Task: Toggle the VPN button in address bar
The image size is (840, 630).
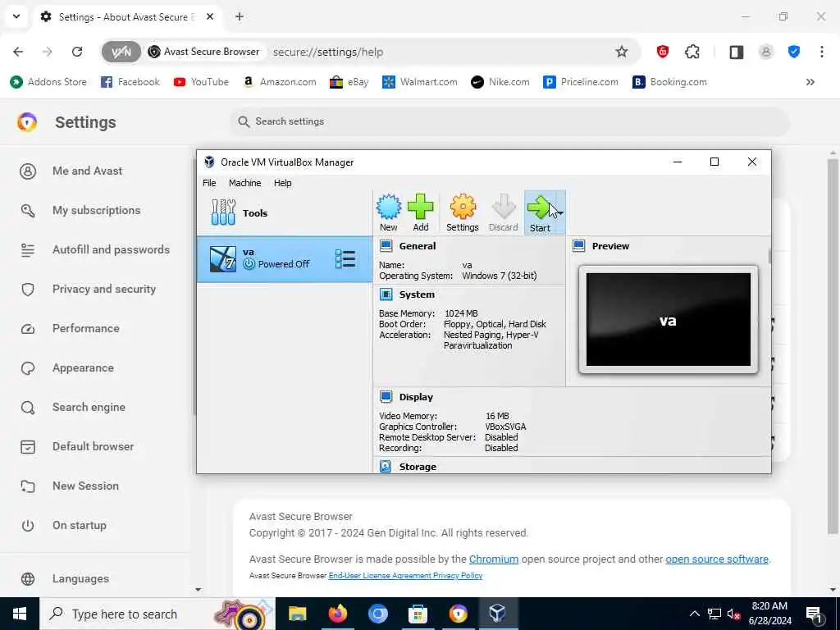Action: pos(121,52)
